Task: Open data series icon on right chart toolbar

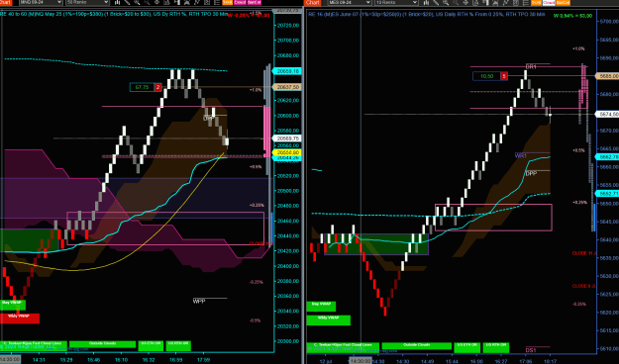Action: pyautogui.click(x=495, y=2)
